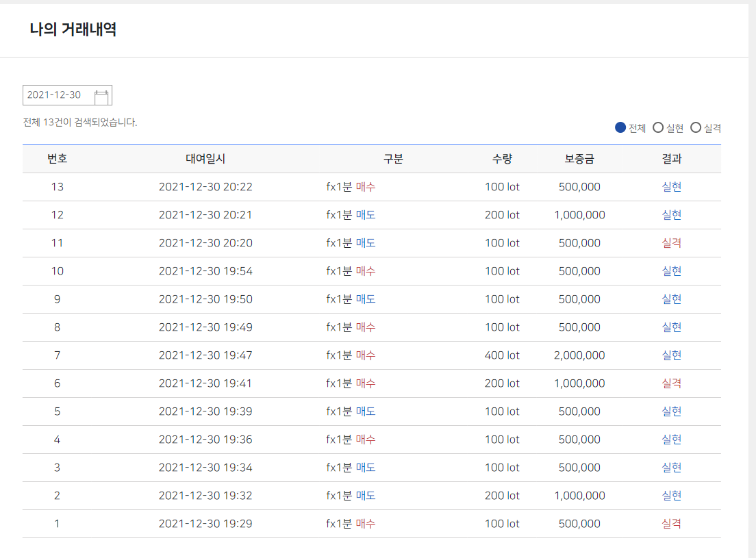Click the 결과 column header
Screen dimensions: 756x558
pyautogui.click(x=672, y=159)
